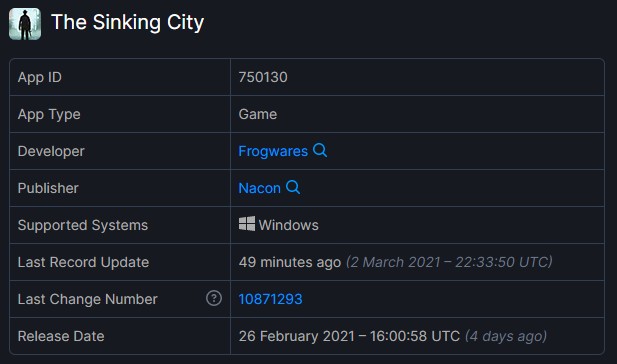The width and height of the screenshot is (617, 364).
Task: Click the App ID value 750130
Action: pyautogui.click(x=263, y=77)
